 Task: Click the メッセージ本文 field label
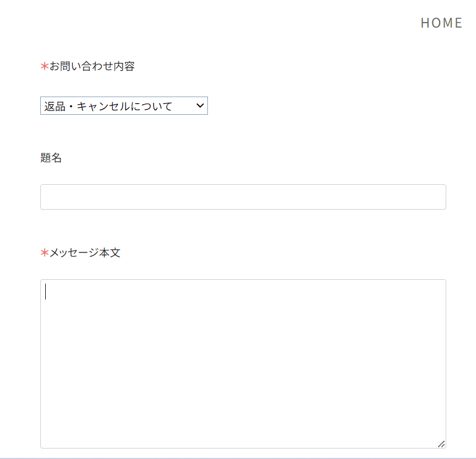tap(85, 253)
